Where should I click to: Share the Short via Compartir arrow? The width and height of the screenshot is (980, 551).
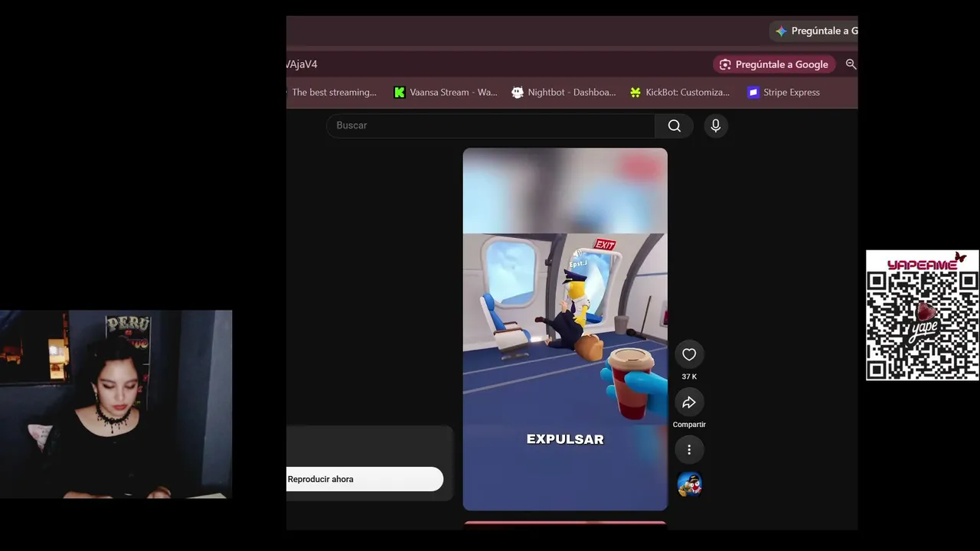(689, 403)
